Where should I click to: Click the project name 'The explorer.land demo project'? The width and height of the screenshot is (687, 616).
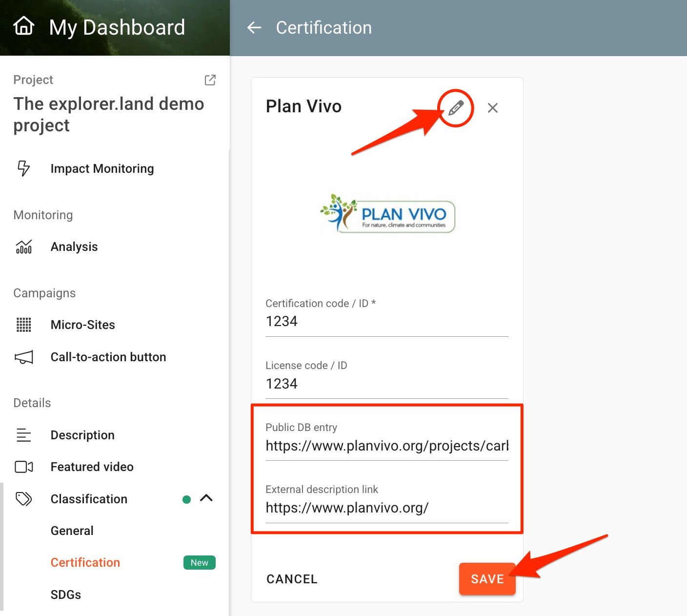coord(109,114)
